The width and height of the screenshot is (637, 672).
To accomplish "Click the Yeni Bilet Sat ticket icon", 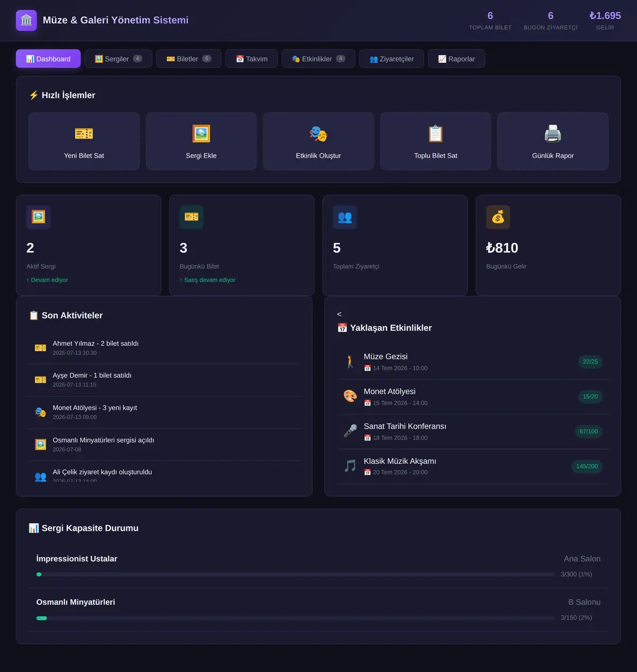I will [x=84, y=134].
